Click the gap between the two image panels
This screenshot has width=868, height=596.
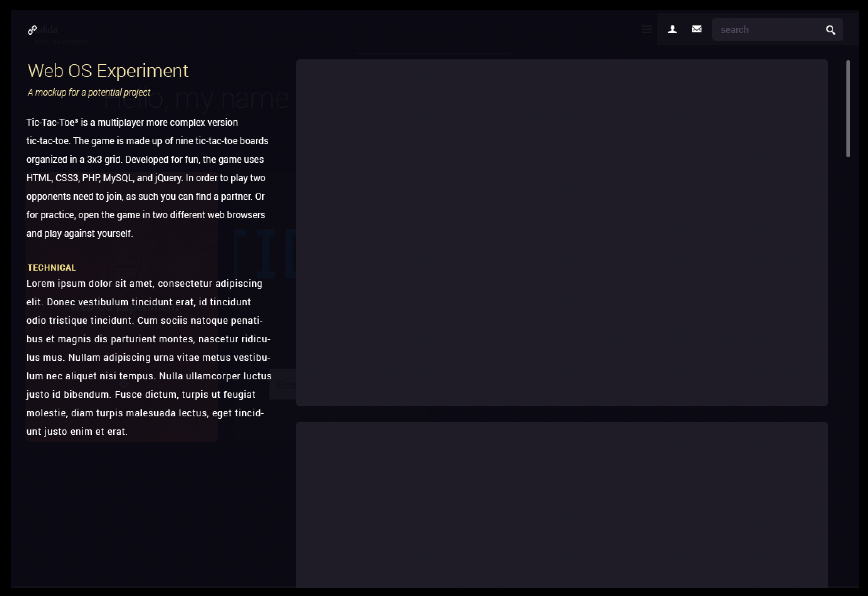pyautogui.click(x=562, y=414)
